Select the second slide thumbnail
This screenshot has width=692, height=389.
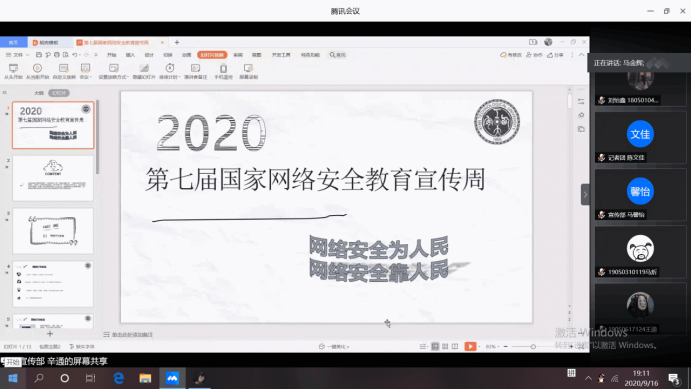53,178
